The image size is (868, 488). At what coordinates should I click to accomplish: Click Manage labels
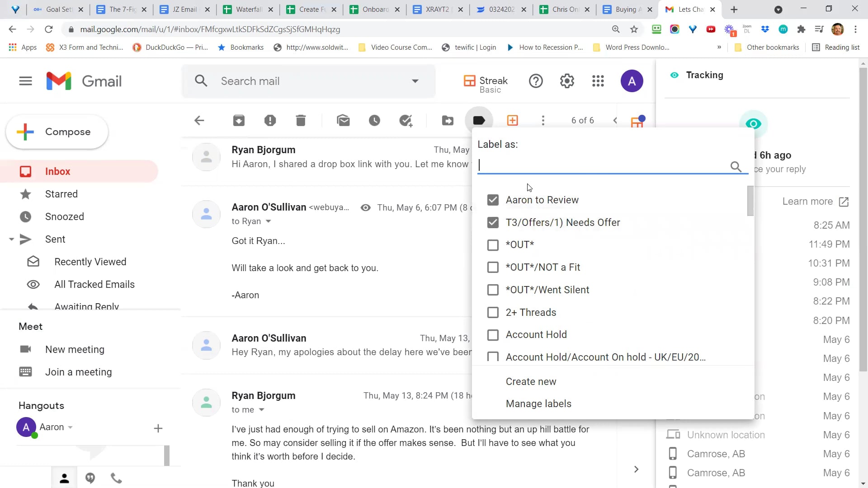[538, 404]
